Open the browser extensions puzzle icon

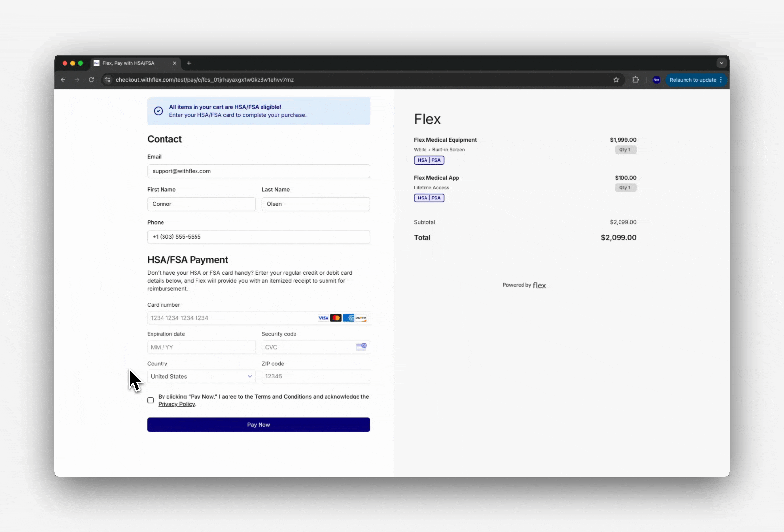click(x=636, y=80)
